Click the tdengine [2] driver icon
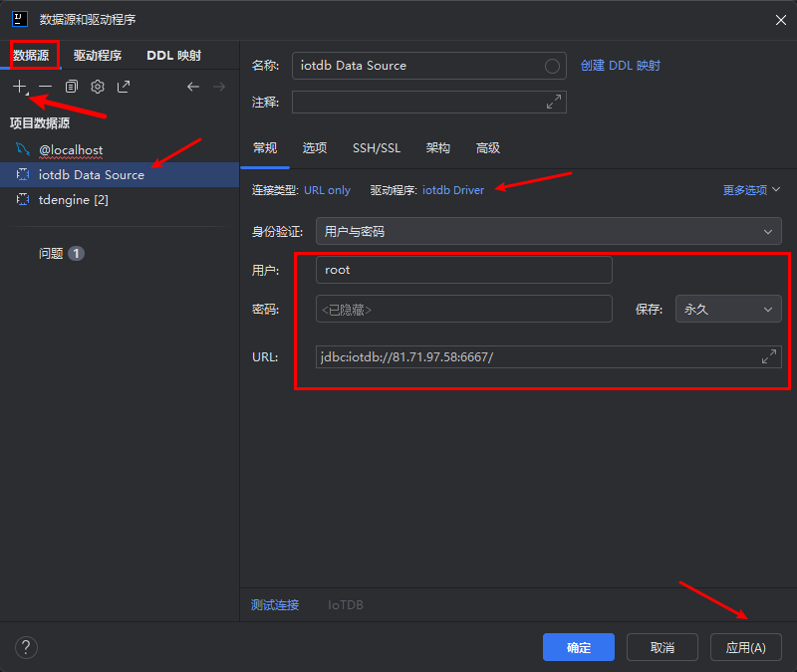 click(x=23, y=200)
